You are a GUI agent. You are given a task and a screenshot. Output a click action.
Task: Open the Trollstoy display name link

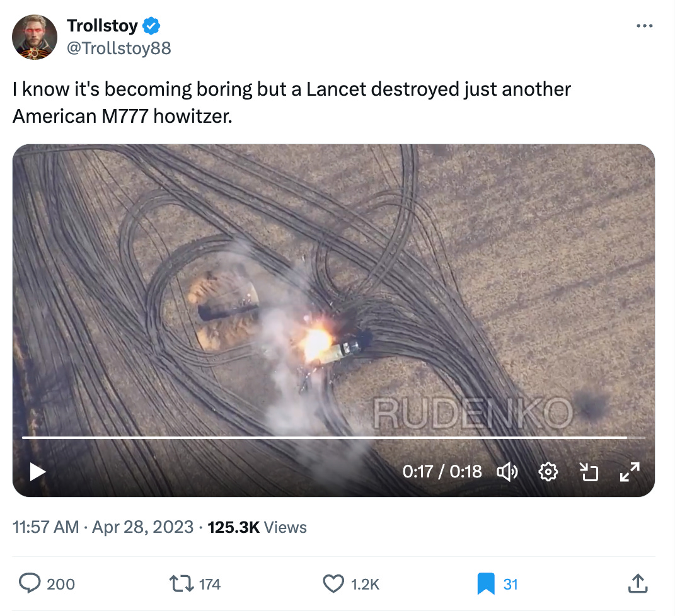coord(103,25)
